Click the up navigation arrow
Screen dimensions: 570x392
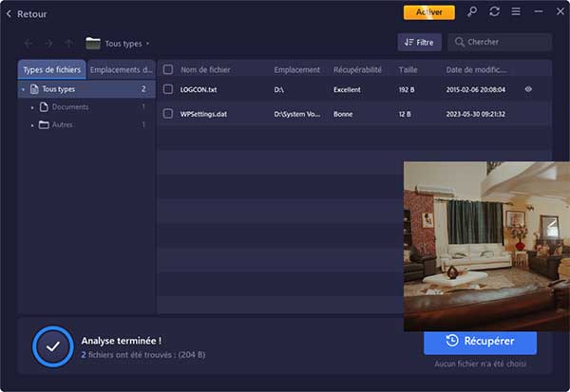pyautogui.click(x=68, y=43)
